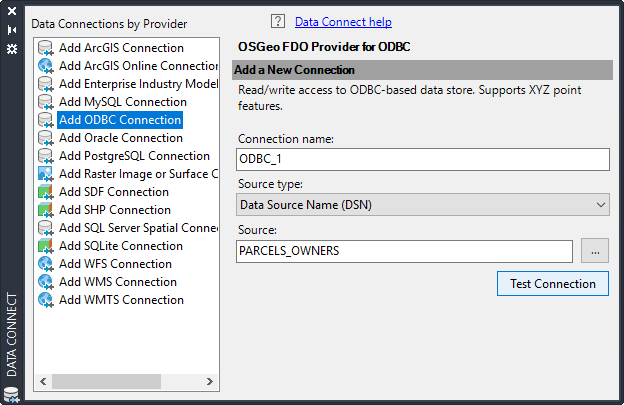Click the Source text field
The height and width of the screenshot is (405, 624).
[404, 252]
